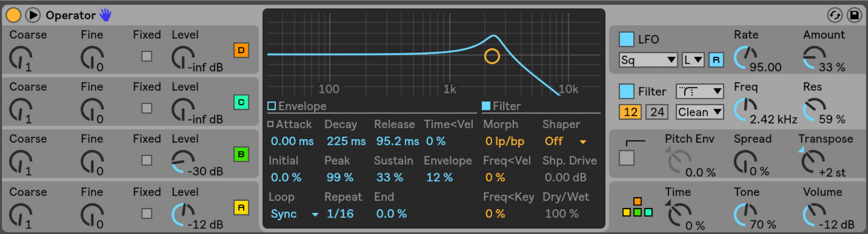Click the filter cutoff circle handle

pyautogui.click(x=492, y=56)
